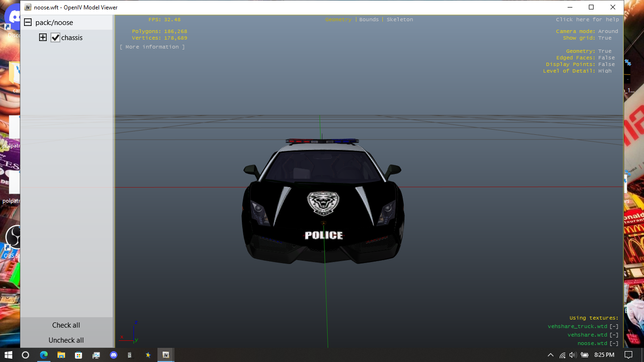Click the Check all button
This screenshot has width=644, height=362.
point(66,325)
